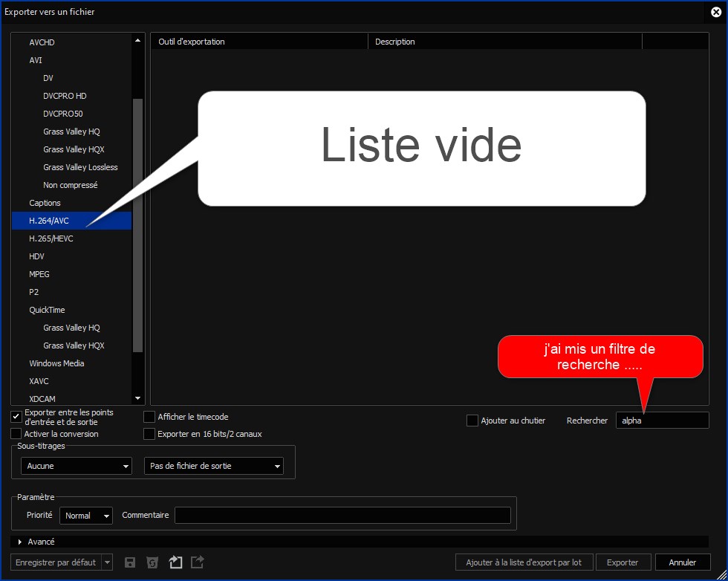
Task: Select Grass Valley Lossless under AVI
Action: pos(80,167)
